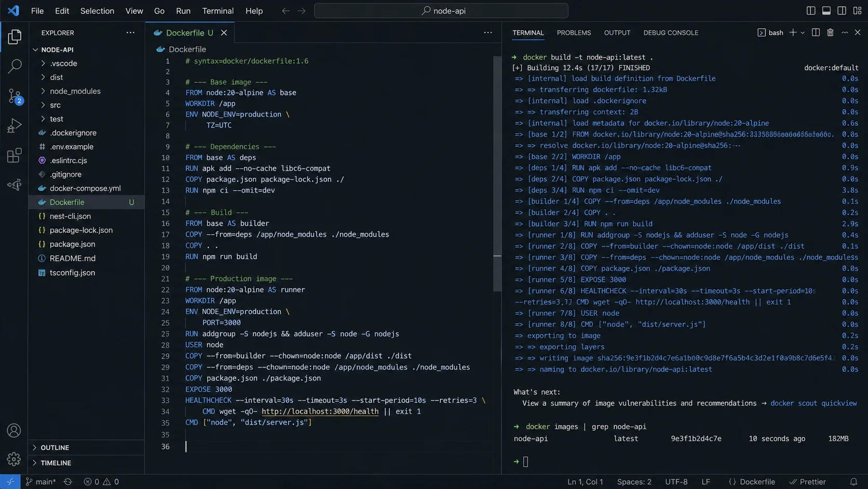
Task: Open the Accounts menu icon
Action: pos(14,430)
